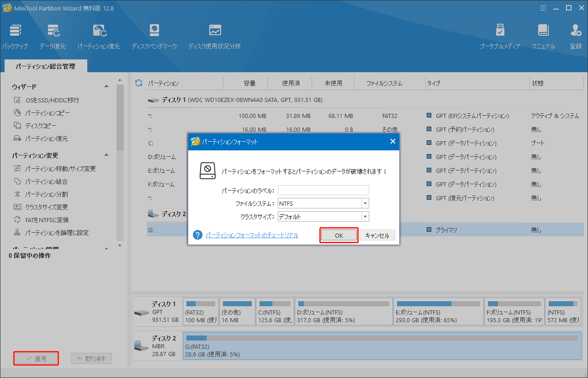Click キャンセル in format dialog

click(377, 235)
